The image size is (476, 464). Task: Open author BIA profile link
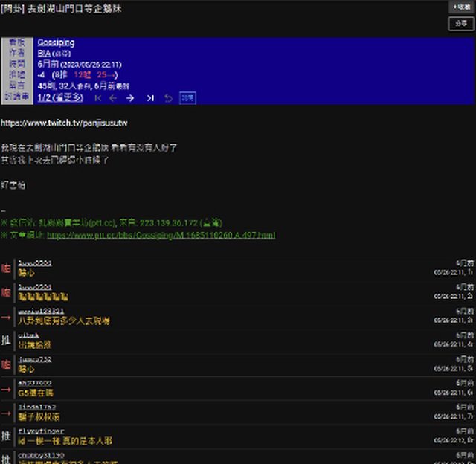point(44,53)
